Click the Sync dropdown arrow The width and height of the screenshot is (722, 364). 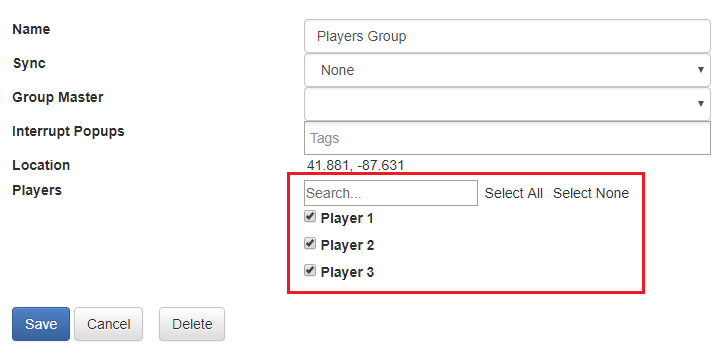pyautogui.click(x=700, y=70)
